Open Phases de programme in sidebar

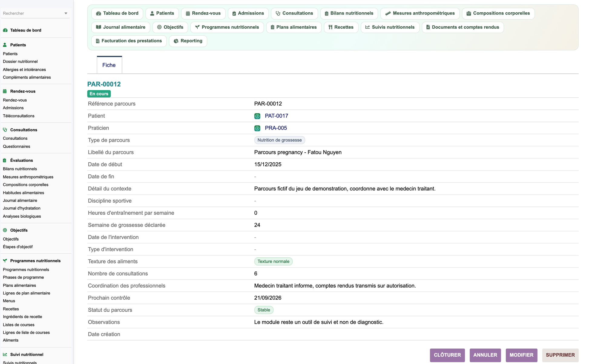23,278
